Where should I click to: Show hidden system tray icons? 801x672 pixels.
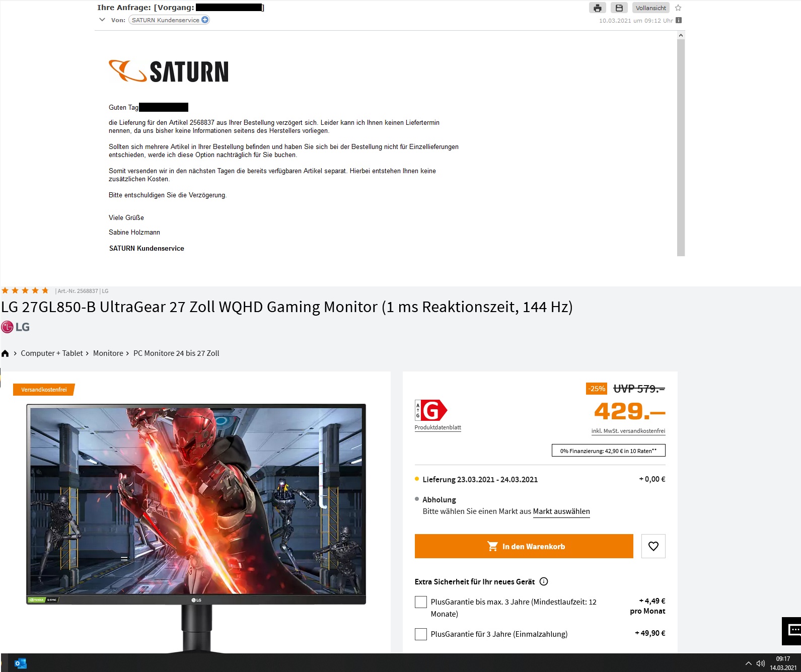pos(748,663)
